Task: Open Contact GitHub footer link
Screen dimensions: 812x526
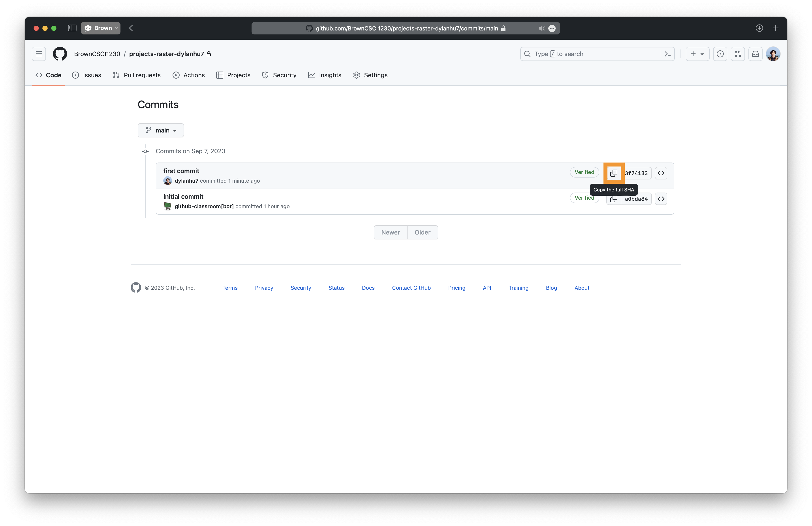Action: tap(412, 288)
